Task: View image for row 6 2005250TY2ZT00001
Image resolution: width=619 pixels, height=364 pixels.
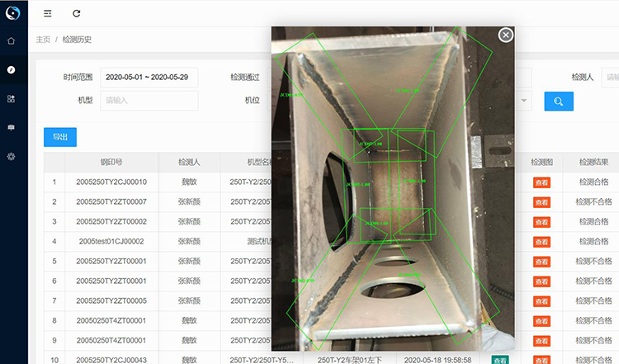Action: [541, 281]
